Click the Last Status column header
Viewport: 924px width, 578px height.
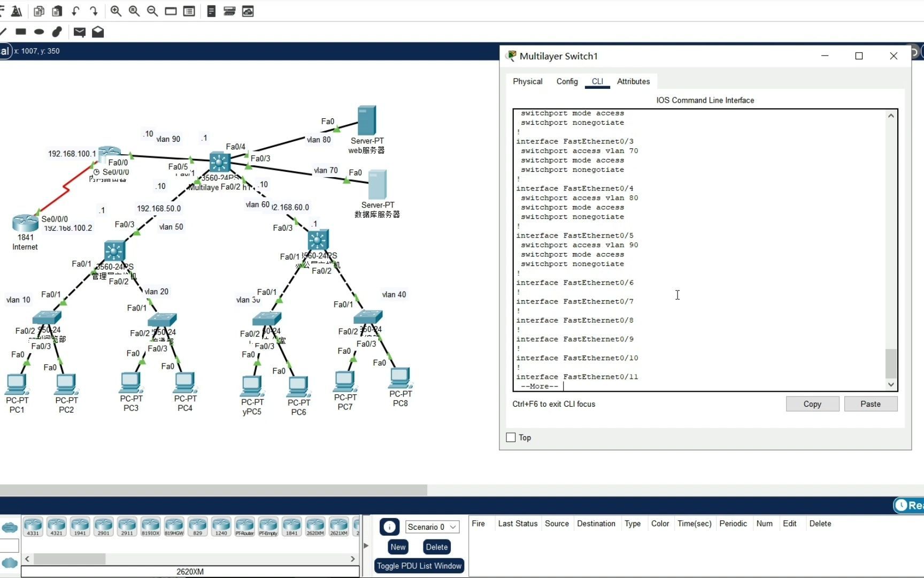click(x=518, y=523)
